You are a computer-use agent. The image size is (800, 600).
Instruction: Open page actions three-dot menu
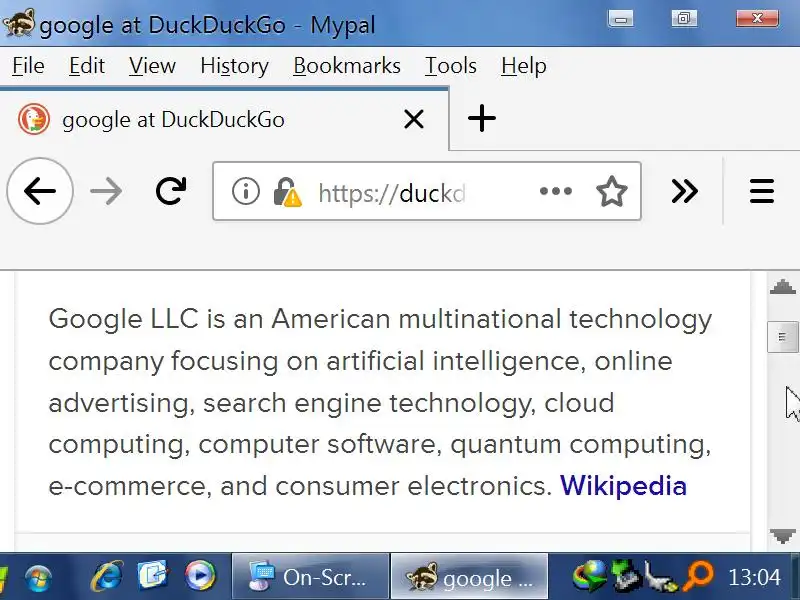(556, 191)
